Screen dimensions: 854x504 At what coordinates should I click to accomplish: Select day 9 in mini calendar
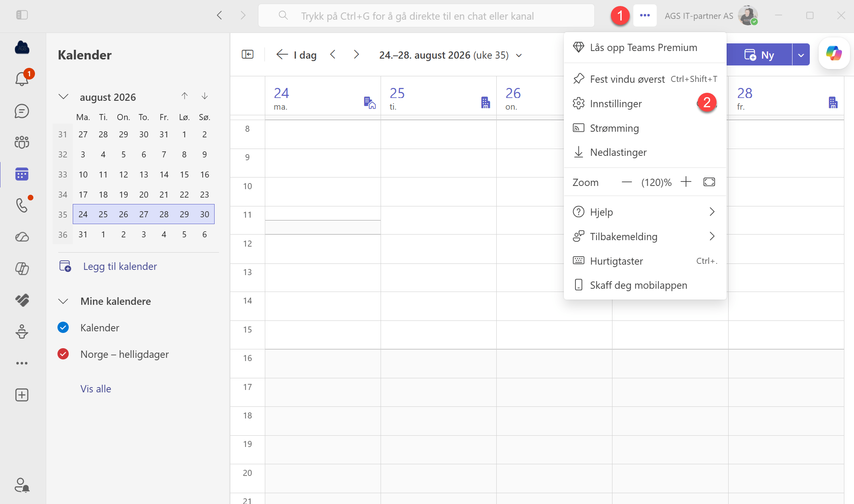205,154
